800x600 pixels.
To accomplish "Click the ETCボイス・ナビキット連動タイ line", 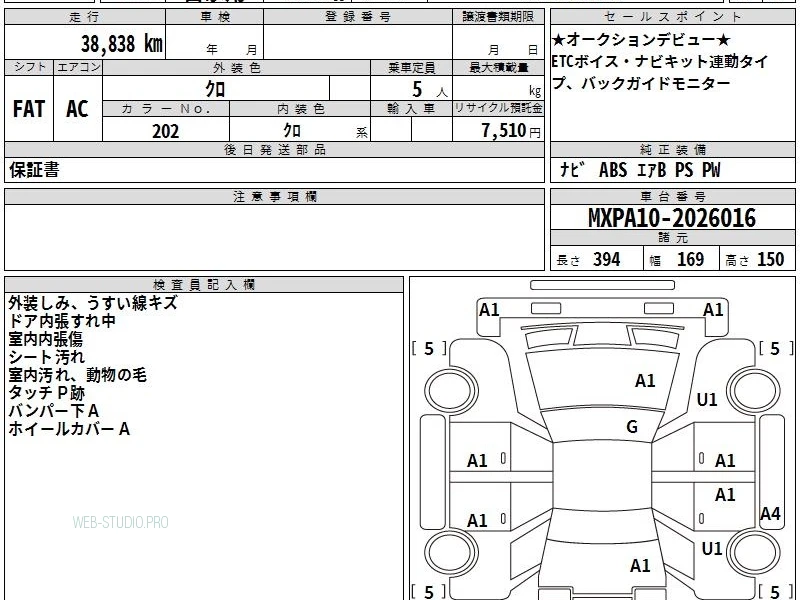I will [x=660, y=62].
